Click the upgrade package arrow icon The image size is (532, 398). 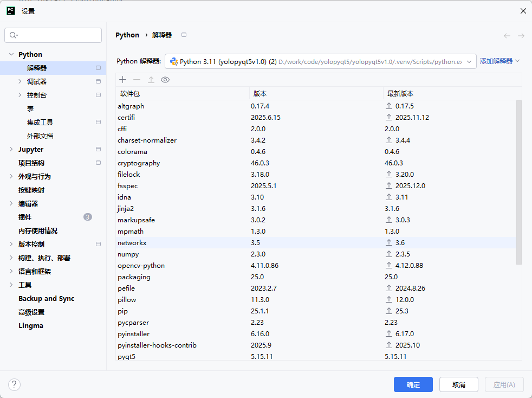point(151,80)
